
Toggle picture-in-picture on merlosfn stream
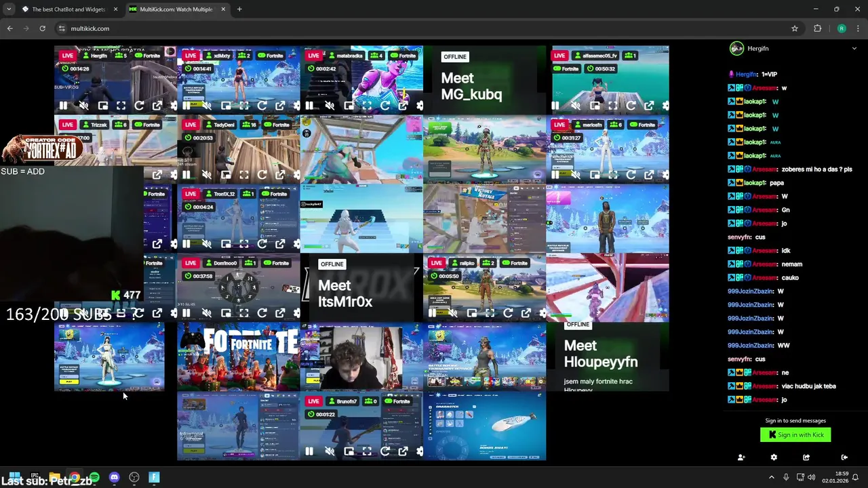tap(595, 175)
